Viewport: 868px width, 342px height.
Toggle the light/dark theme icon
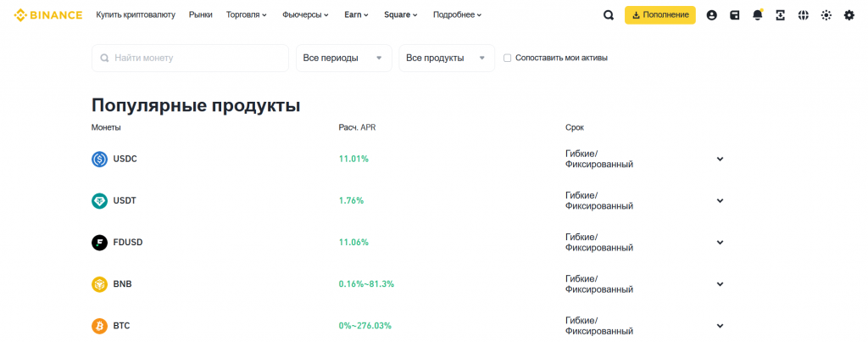pos(826,15)
